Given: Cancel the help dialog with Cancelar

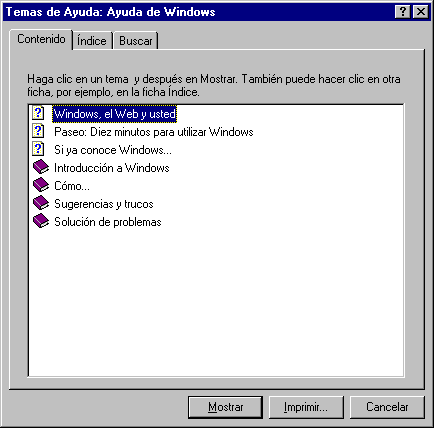Looking at the screenshot, I should click(x=387, y=407).
